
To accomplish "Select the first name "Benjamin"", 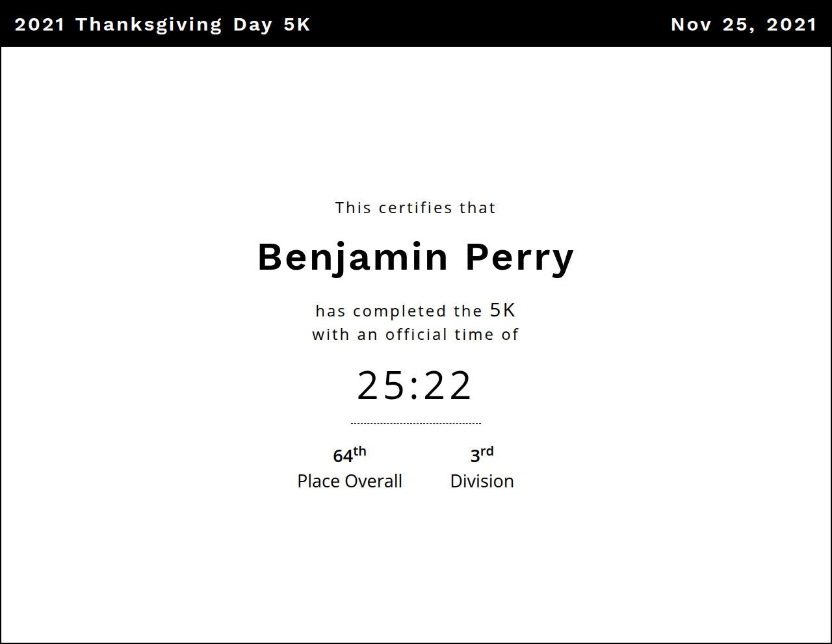I will click(x=353, y=257).
